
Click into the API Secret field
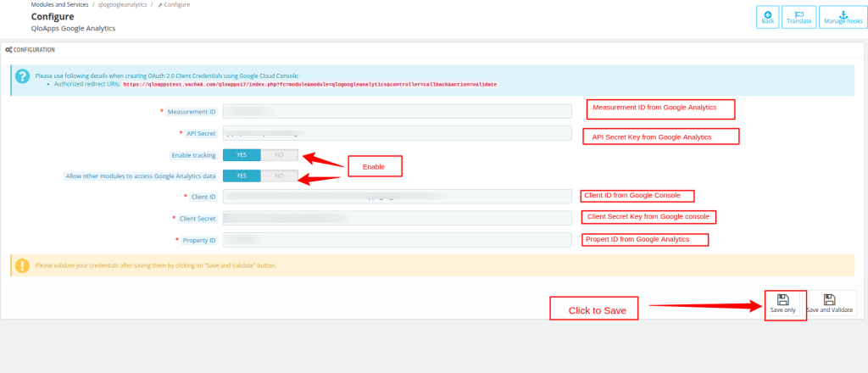coord(397,133)
